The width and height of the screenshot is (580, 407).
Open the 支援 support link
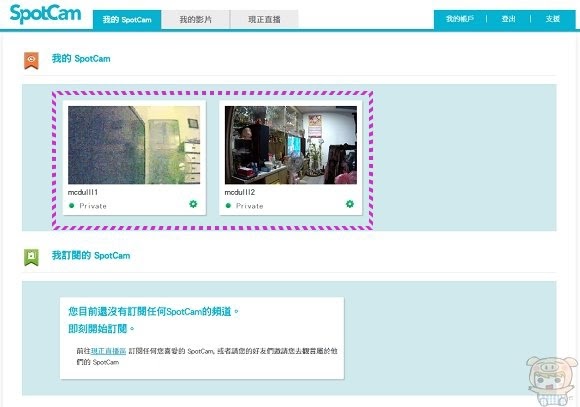pyautogui.click(x=553, y=19)
